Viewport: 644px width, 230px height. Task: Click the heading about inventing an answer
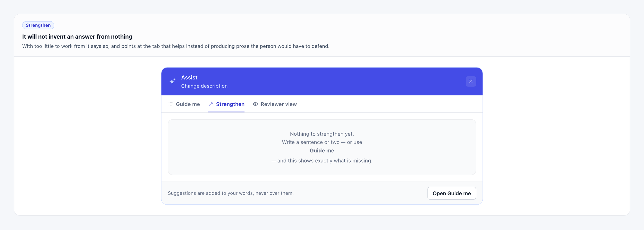77,37
